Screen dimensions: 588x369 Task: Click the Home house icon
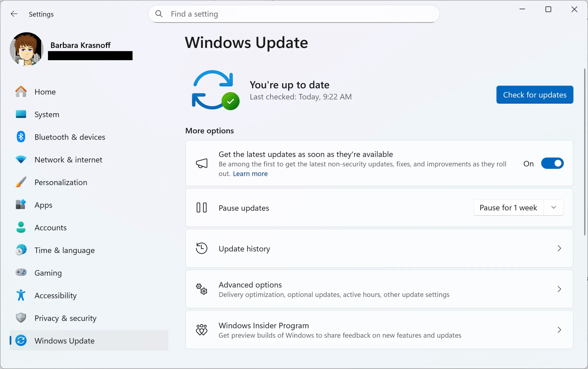click(x=21, y=92)
